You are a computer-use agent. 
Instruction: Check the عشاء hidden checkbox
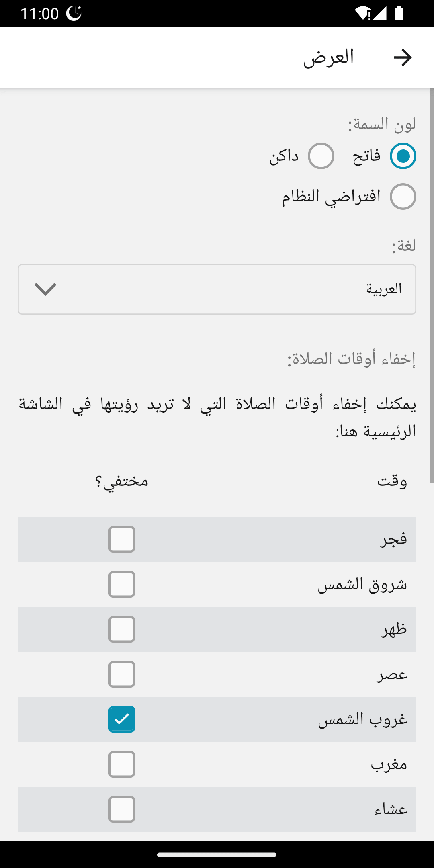point(122,809)
